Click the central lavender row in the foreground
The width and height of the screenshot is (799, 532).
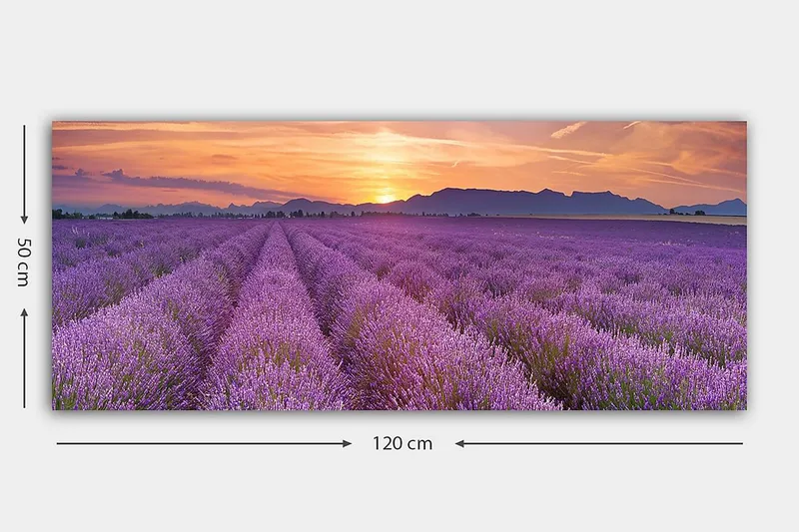pyautogui.click(x=275, y=349)
